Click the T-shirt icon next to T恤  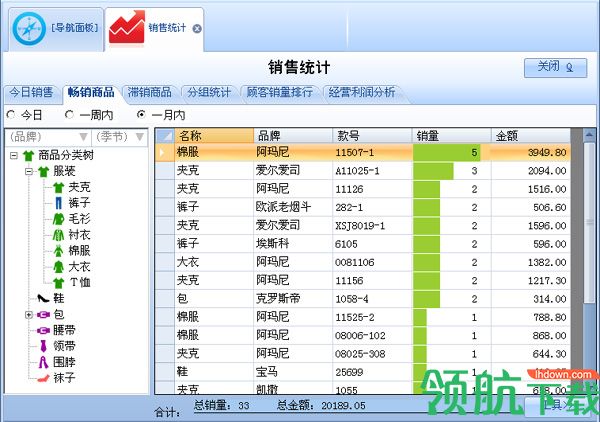click(x=59, y=283)
